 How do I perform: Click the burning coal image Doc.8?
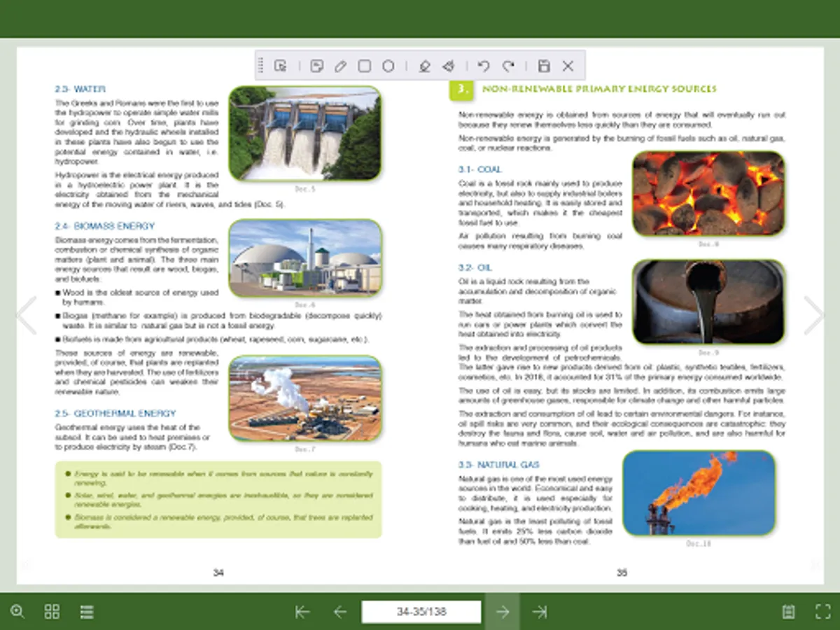pyautogui.click(x=708, y=193)
